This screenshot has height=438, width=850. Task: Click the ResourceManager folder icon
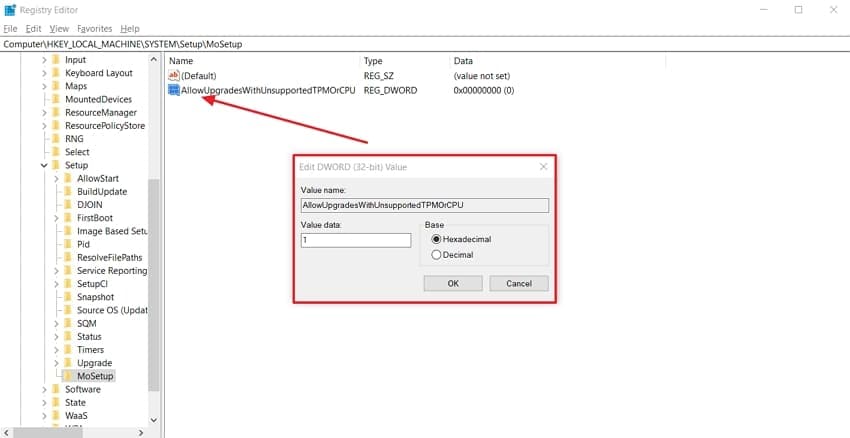(55, 112)
